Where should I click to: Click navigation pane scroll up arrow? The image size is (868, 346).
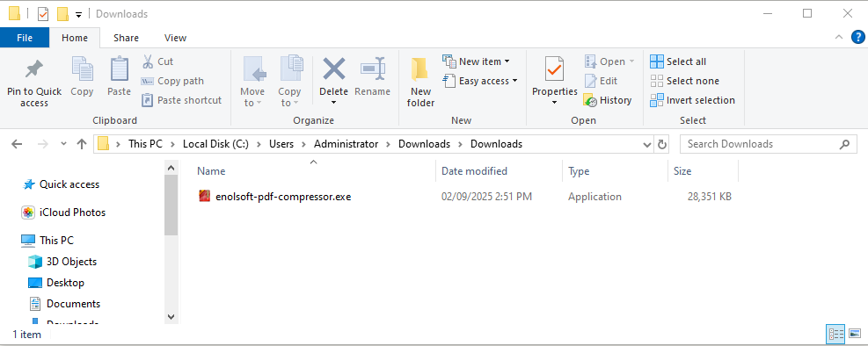(171, 168)
